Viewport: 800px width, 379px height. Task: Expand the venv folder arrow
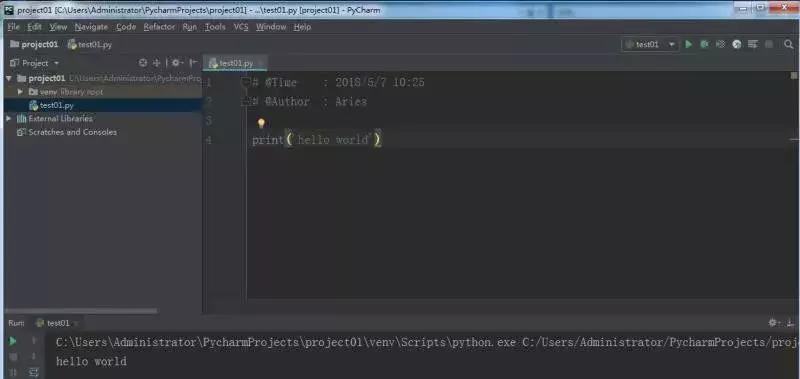tap(20, 92)
